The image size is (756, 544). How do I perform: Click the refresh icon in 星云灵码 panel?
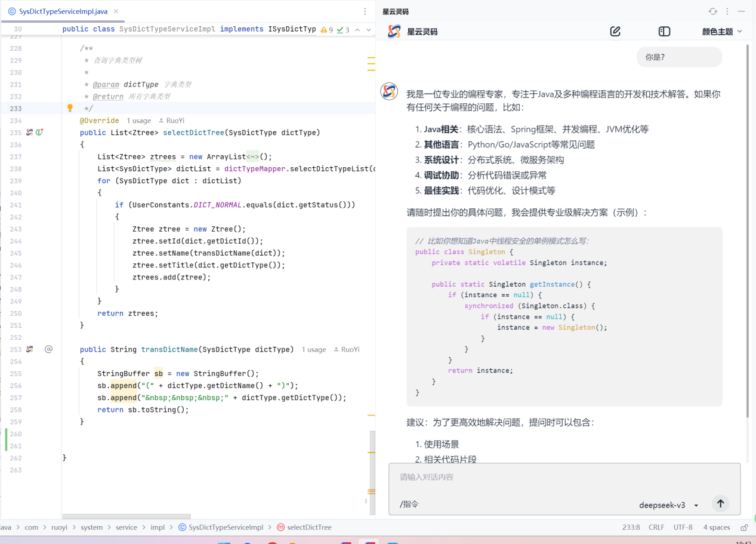tap(712, 11)
